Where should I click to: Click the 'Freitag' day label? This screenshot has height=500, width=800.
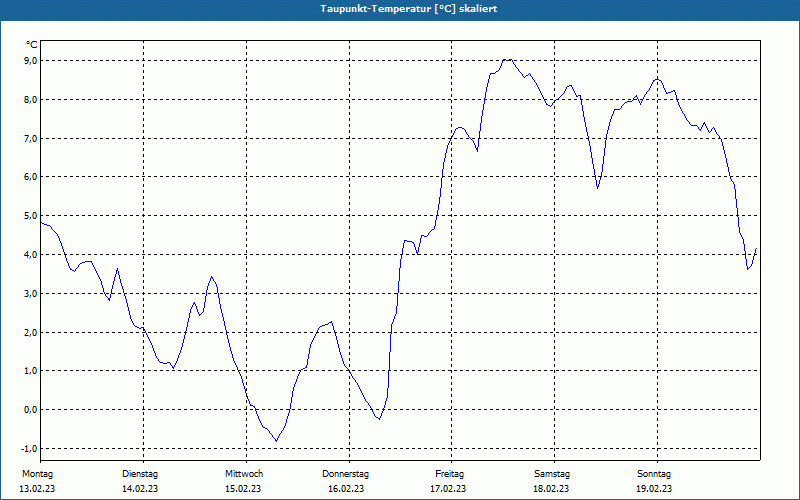pyautogui.click(x=449, y=474)
